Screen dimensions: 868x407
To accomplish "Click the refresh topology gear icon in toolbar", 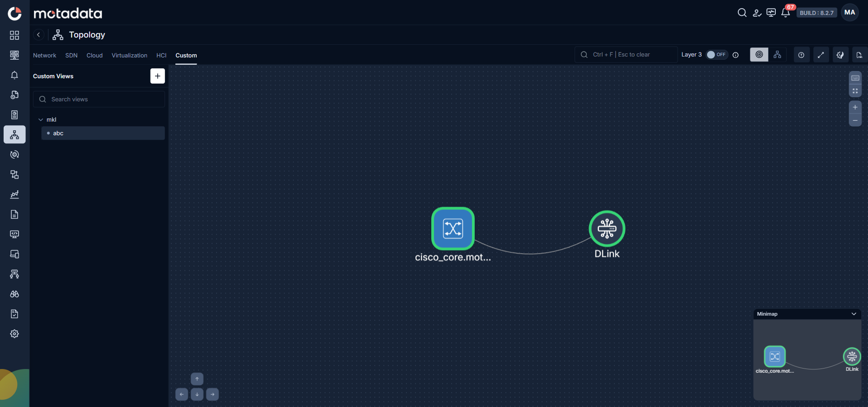I will [840, 55].
